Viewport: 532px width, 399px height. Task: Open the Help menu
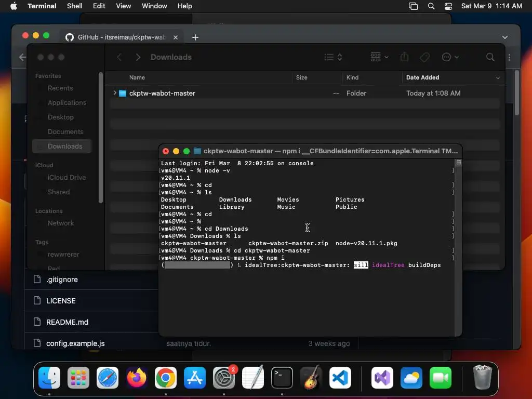click(185, 6)
